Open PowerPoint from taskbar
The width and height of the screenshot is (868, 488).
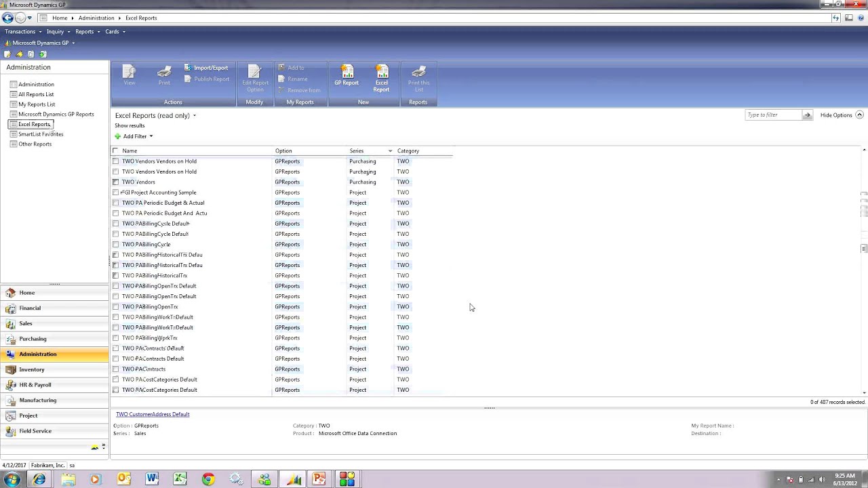pos(319,479)
